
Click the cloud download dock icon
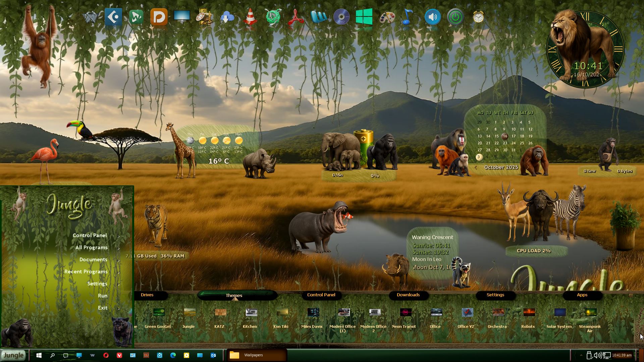point(227,17)
